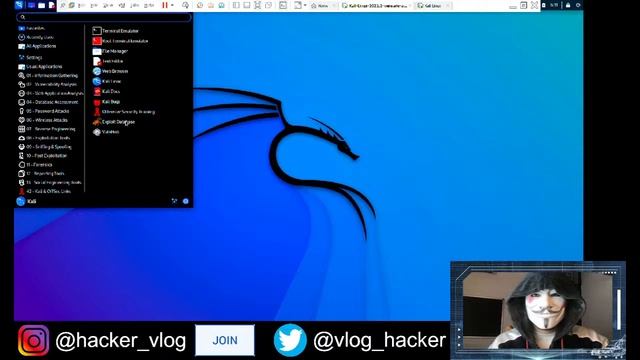
Task: Open 08 - Exploitation Tools category
Action: click(x=44, y=138)
